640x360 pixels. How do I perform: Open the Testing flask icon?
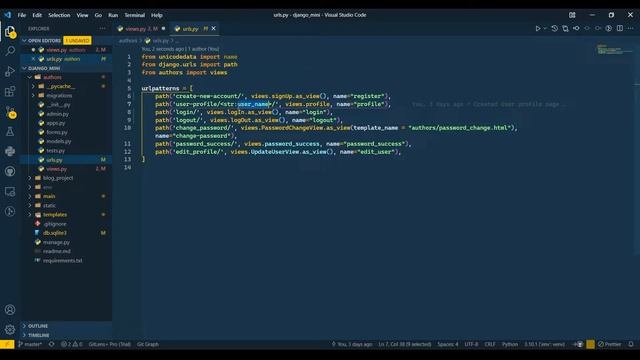10,131
